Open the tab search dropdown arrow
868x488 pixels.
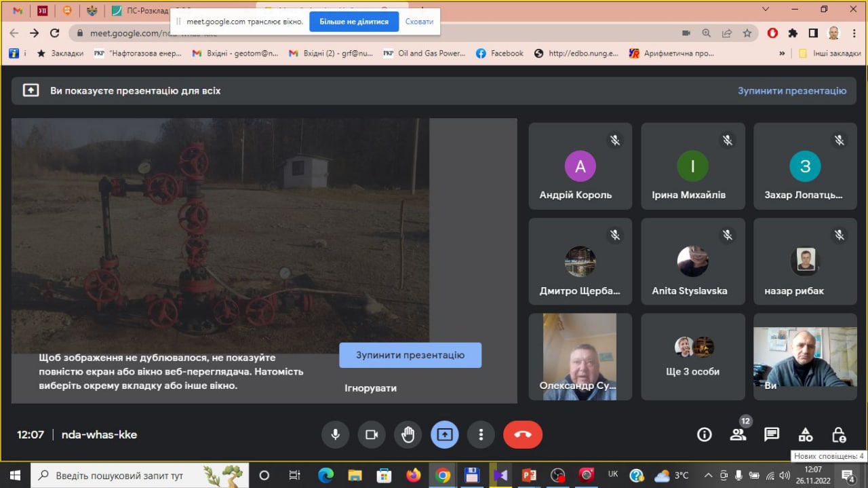click(x=766, y=9)
